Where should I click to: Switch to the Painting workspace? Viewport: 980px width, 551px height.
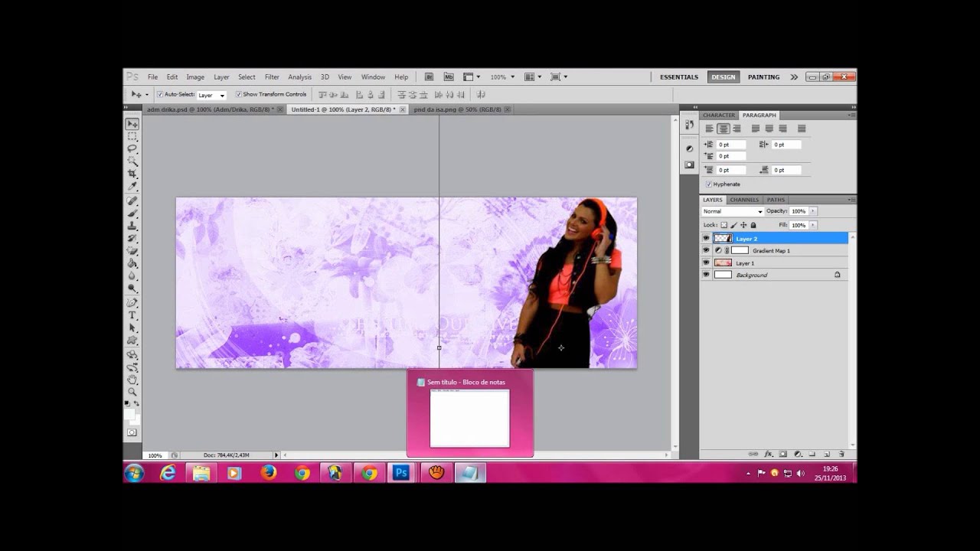[763, 77]
